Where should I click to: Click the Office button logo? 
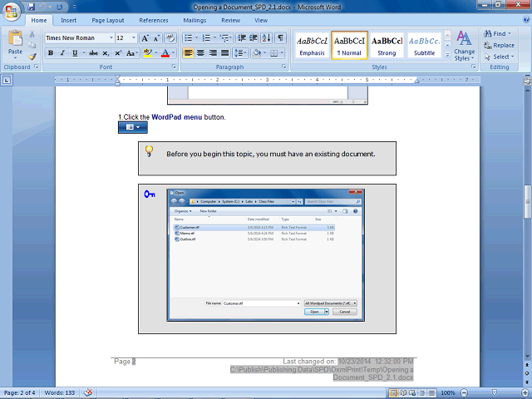tap(11, 11)
